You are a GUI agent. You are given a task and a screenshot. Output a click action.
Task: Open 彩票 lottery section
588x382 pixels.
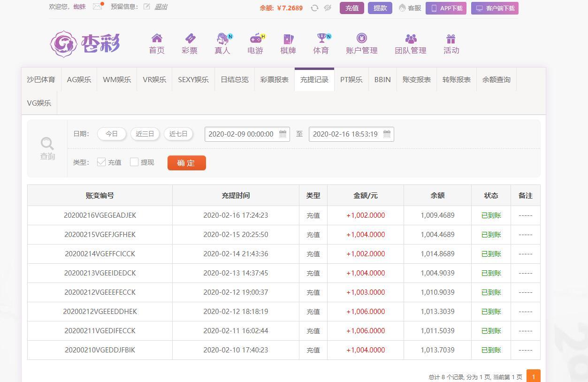point(190,44)
